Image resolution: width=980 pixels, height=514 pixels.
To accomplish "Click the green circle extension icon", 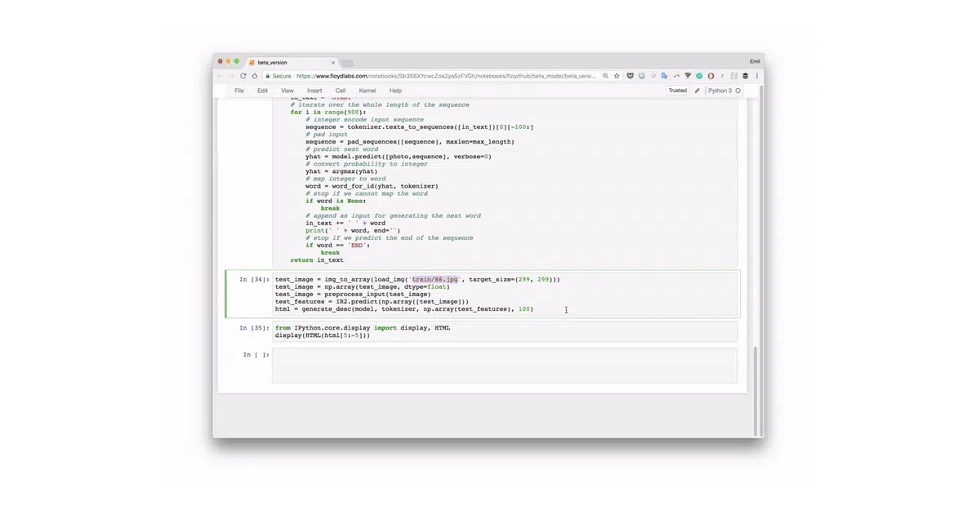I will click(699, 76).
